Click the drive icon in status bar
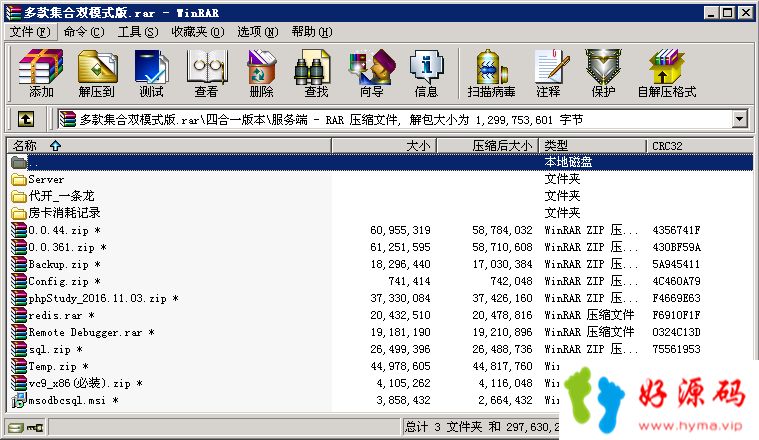Screen dimensions: 759x440 pos(16,427)
